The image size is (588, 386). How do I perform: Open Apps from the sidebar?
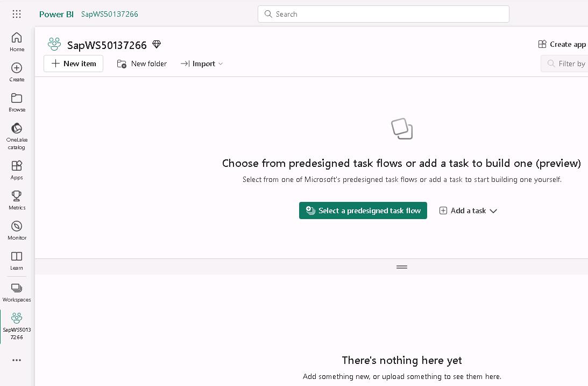pos(17,170)
